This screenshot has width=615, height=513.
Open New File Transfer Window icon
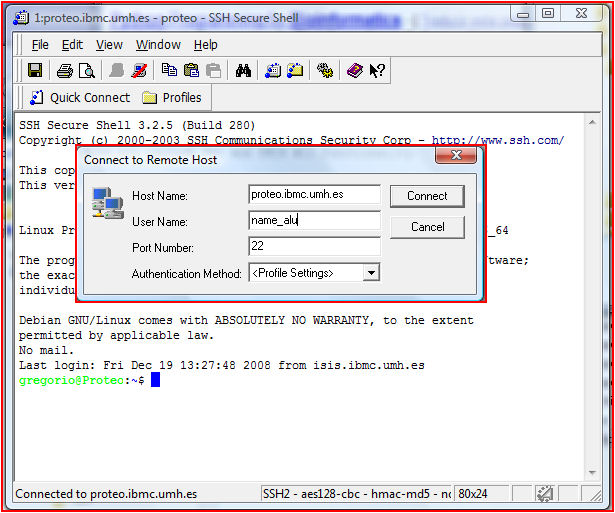[295, 71]
